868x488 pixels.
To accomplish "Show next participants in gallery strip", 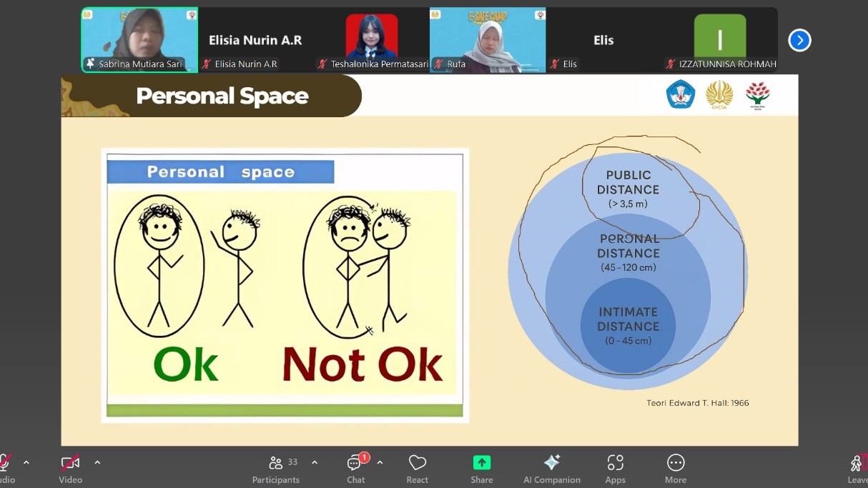I will pyautogui.click(x=799, y=41).
